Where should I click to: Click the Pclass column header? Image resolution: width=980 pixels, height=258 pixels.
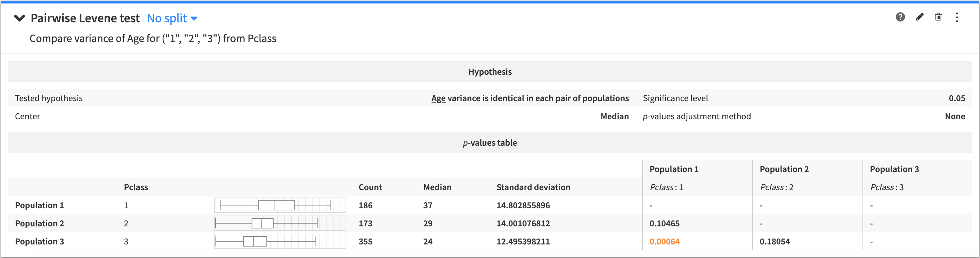coord(136,187)
